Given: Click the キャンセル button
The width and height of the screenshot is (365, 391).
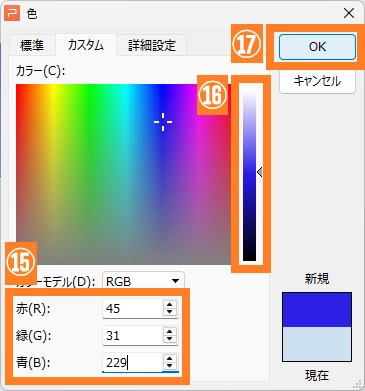Looking at the screenshot, I should [317, 81].
